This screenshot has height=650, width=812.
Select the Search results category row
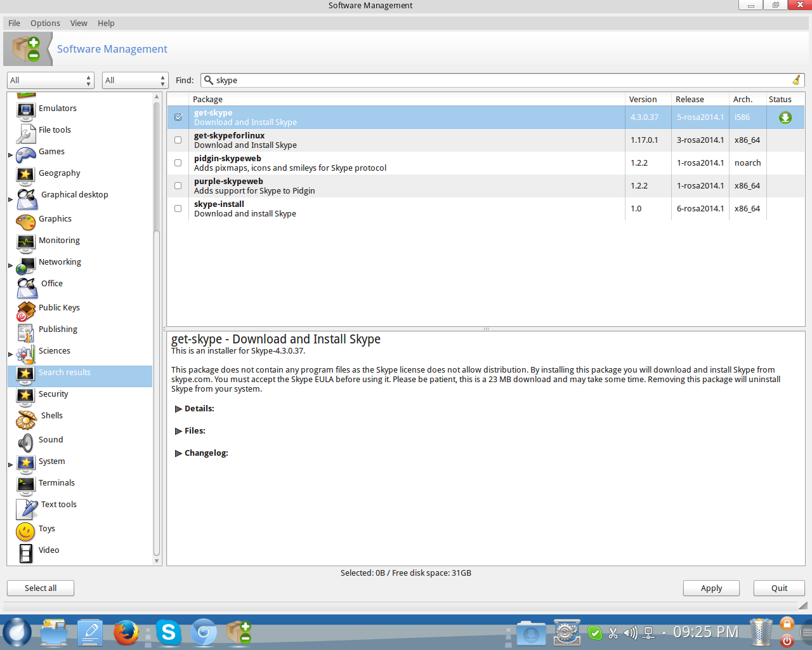coord(80,376)
